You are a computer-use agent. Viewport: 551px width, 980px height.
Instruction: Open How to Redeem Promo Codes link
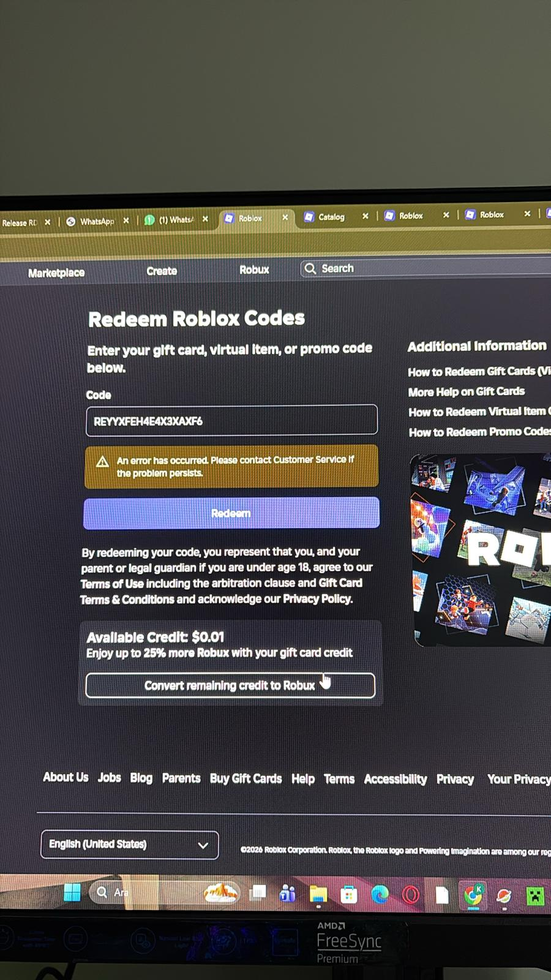(480, 432)
